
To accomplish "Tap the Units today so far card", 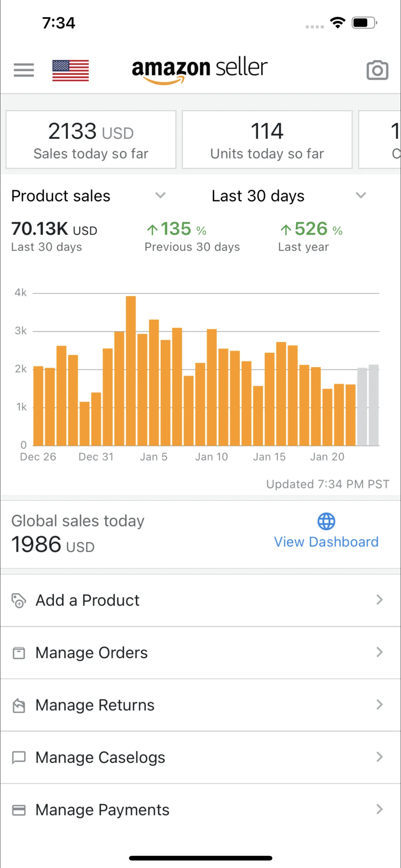I will click(267, 139).
